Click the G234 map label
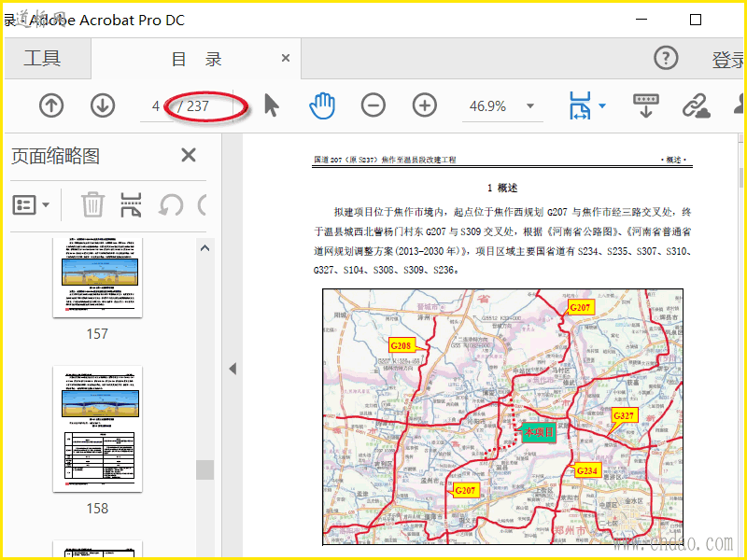Screen dimensions: 747x560 click(587, 470)
